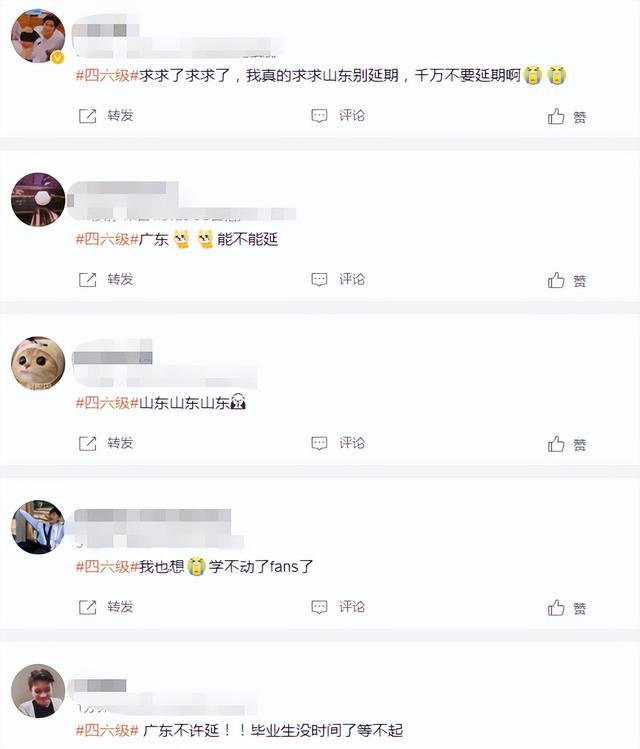Like the post begging 山东别延期
Viewport: 640px width, 749px height.
pos(556,116)
